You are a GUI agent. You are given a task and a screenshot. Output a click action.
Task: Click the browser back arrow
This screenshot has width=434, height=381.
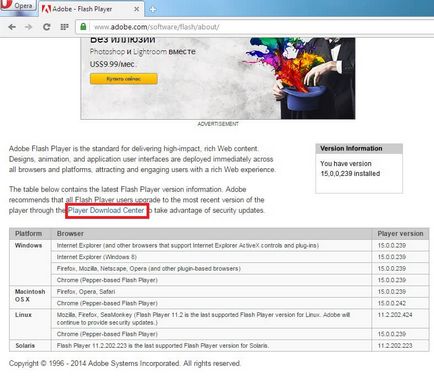click(12, 27)
